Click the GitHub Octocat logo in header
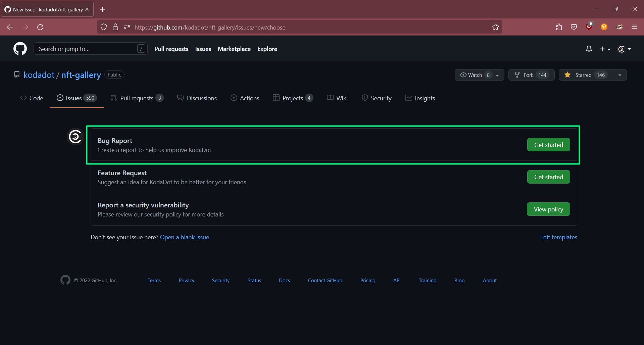Image resolution: width=644 pixels, height=345 pixels. click(20, 49)
